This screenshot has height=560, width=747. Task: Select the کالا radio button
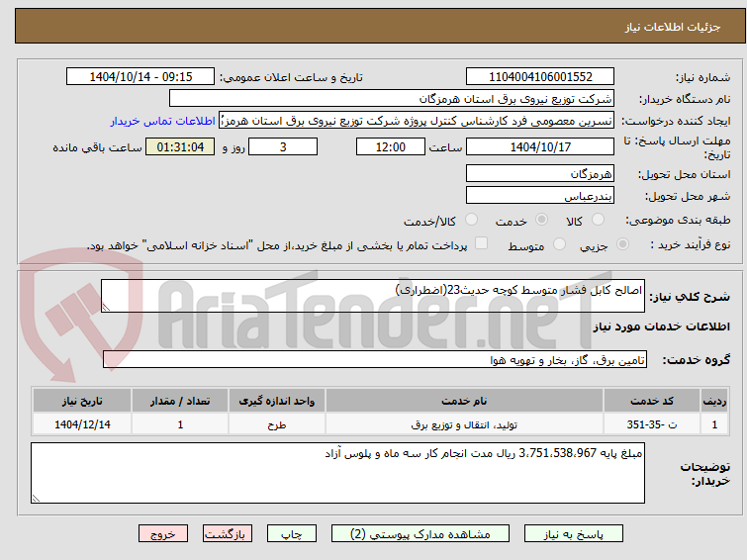pos(598,220)
